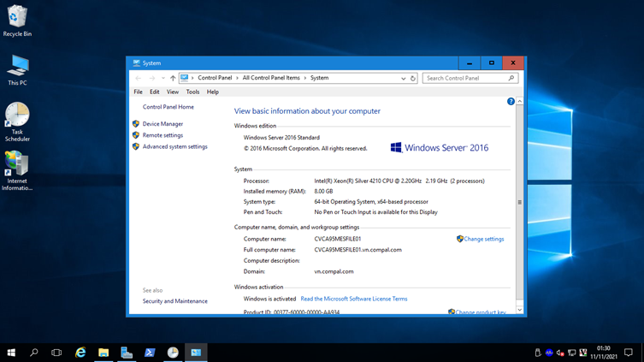This screenshot has width=644, height=362.
Task: Open Remote settings link
Action: click(162, 135)
